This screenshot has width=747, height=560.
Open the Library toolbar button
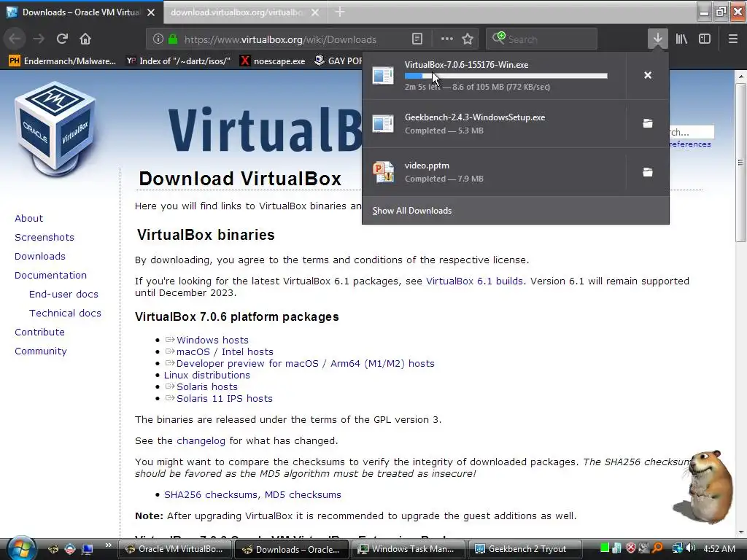[681, 39]
